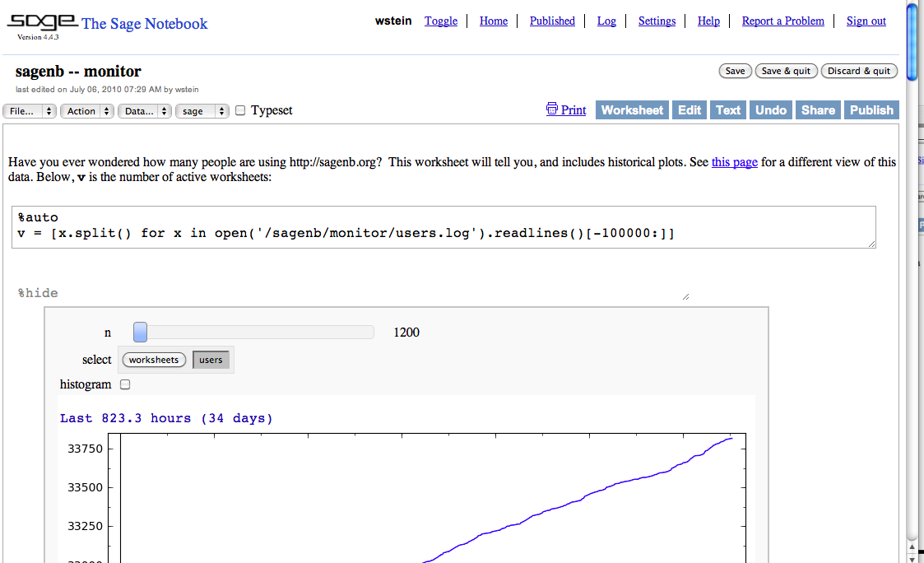Click the printer icon next to Print
The image size is (924, 563).
pos(551,109)
